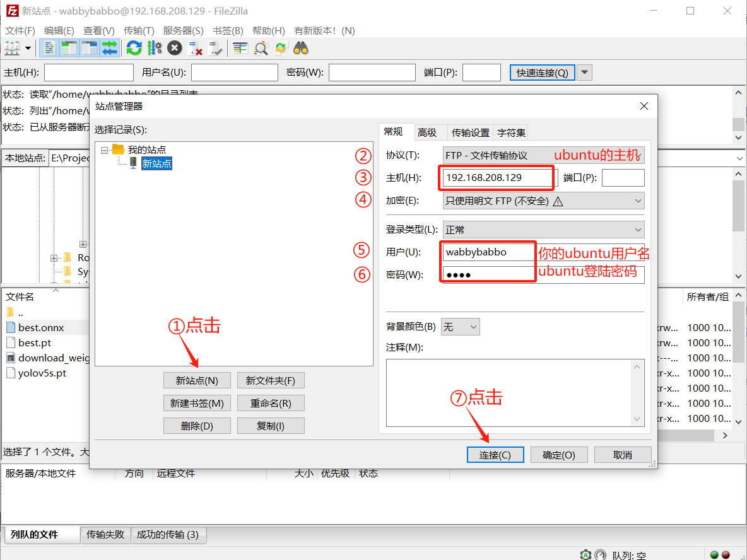Image resolution: width=747 pixels, height=560 pixels.
Task: Click the 删除(D) button
Action: click(x=197, y=426)
